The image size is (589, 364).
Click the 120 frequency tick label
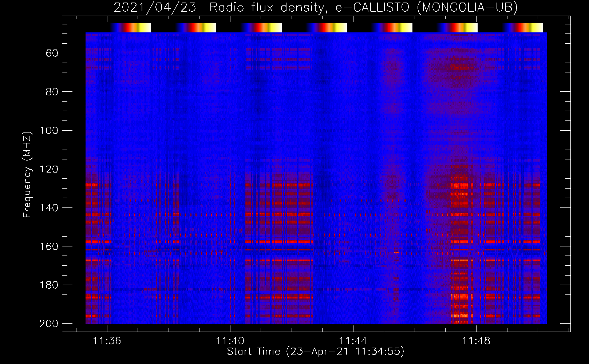[49, 169]
